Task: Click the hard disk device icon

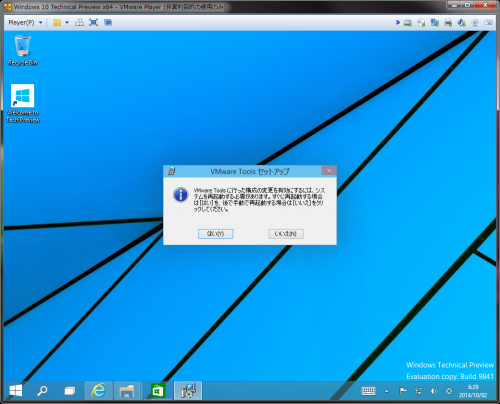Action: 408,23
